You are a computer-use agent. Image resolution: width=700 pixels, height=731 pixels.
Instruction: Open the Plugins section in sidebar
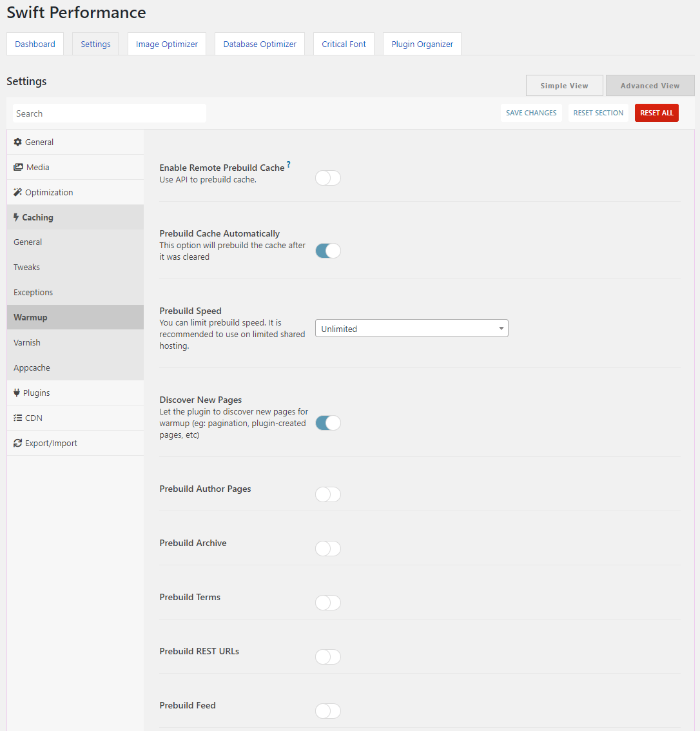click(75, 393)
